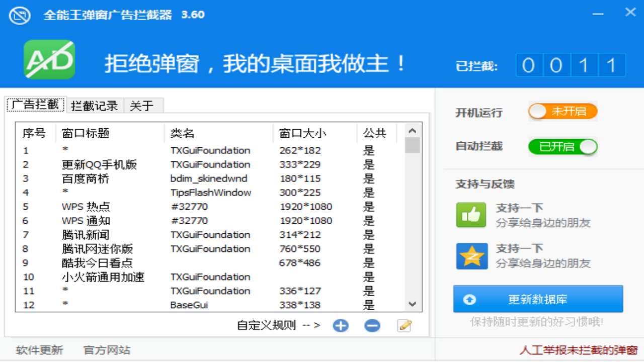This screenshot has width=644, height=362.
Task: Switch to the 拦截记录 tab
Action: click(94, 106)
